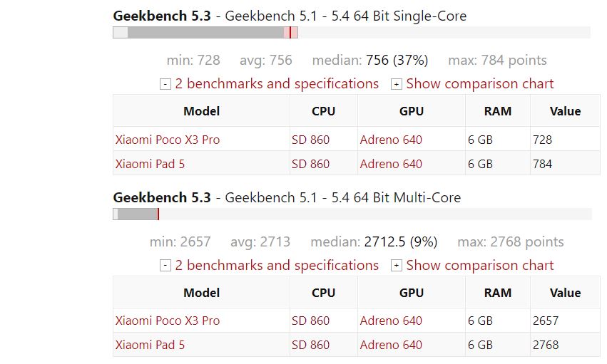Toggle Multi-Core '2 benchmarks and specifications' list
The height and width of the screenshot is (364, 607).
pos(277,266)
